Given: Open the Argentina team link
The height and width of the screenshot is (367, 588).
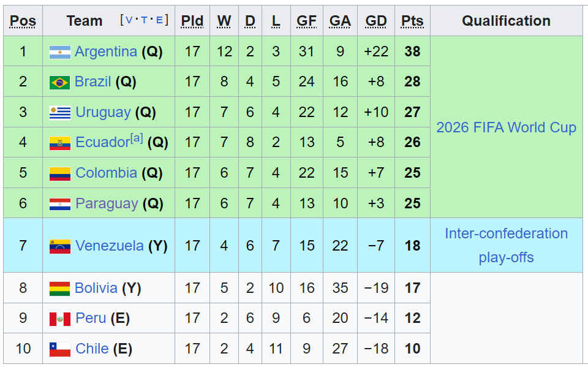Looking at the screenshot, I should click(105, 51).
